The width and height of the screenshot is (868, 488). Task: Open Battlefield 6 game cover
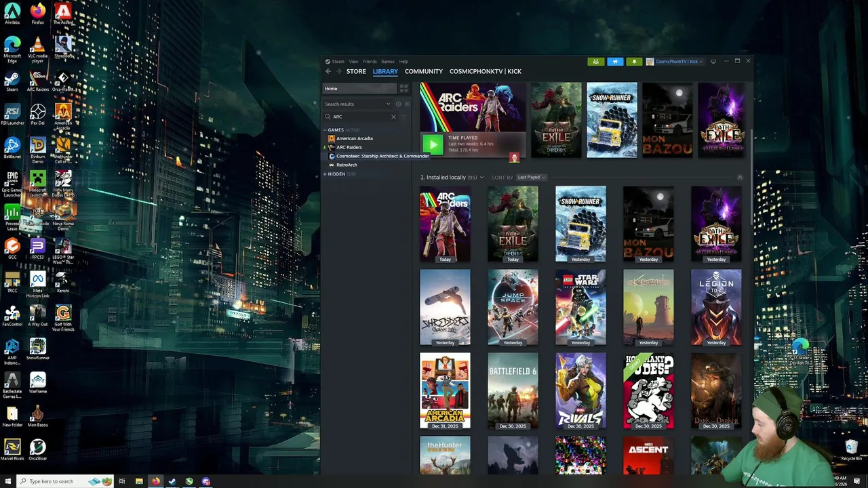[513, 391]
